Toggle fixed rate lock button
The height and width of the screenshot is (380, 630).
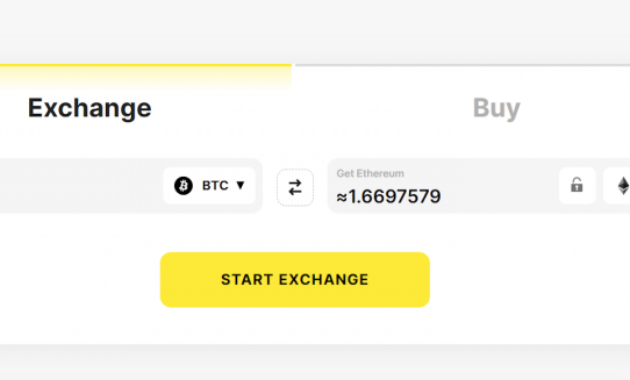click(x=577, y=186)
